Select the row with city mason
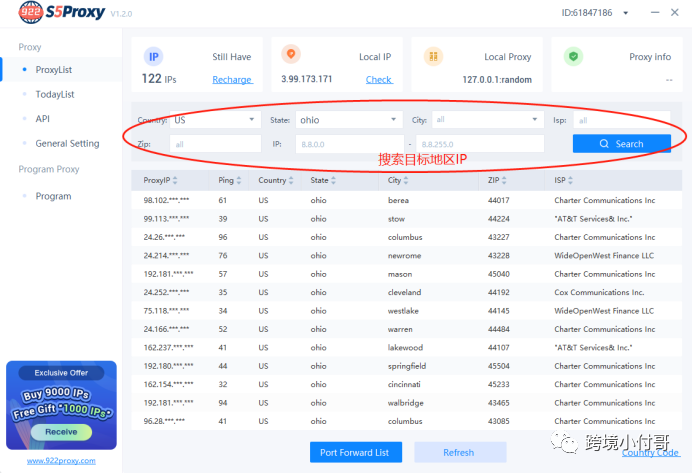The height and width of the screenshot is (474, 692). [x=406, y=274]
